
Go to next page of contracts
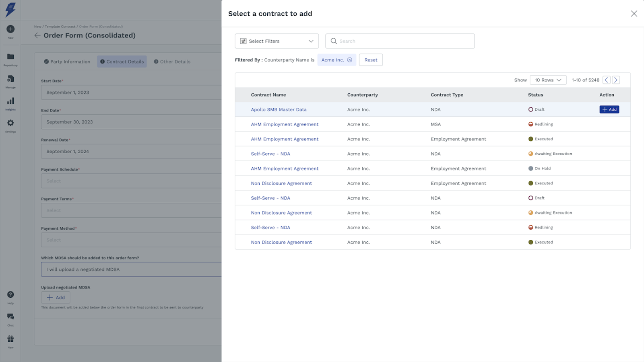click(x=615, y=80)
